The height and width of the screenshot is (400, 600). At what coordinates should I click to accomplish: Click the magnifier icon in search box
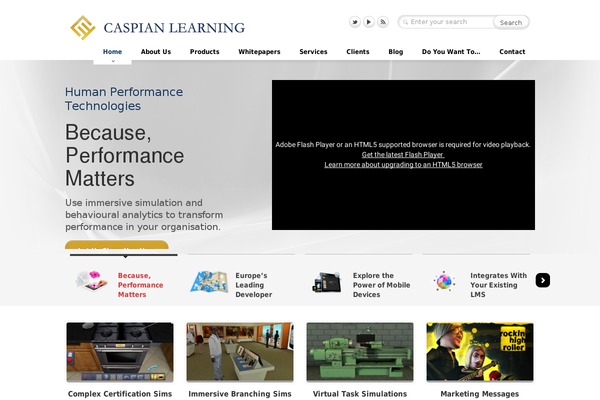coord(405,22)
